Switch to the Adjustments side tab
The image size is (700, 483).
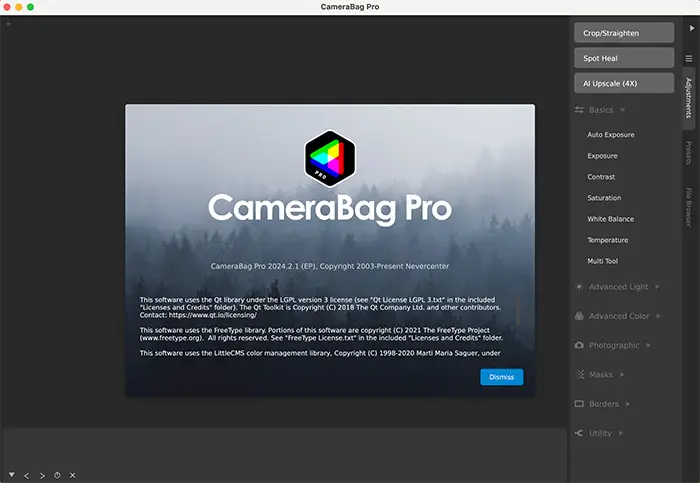coord(688,98)
